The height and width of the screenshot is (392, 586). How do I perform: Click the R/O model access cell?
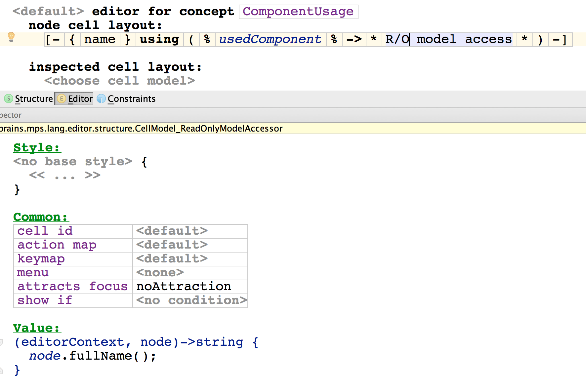(448, 40)
